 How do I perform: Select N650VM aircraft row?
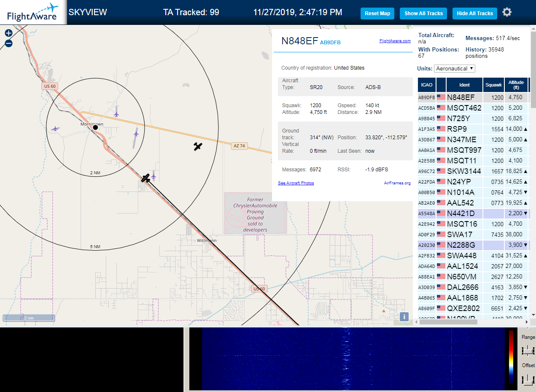coord(473,277)
